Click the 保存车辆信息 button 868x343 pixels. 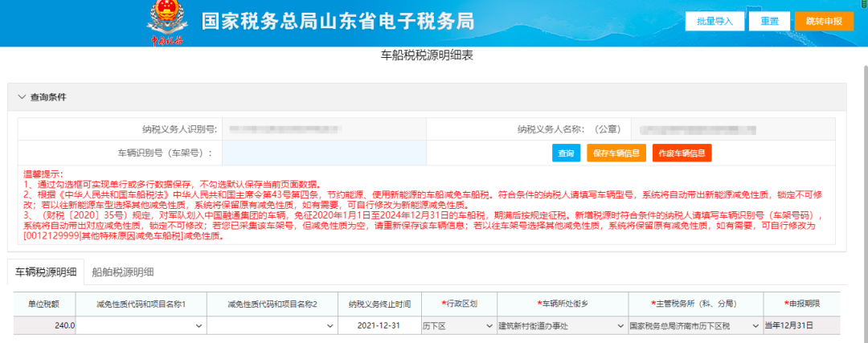(x=616, y=153)
